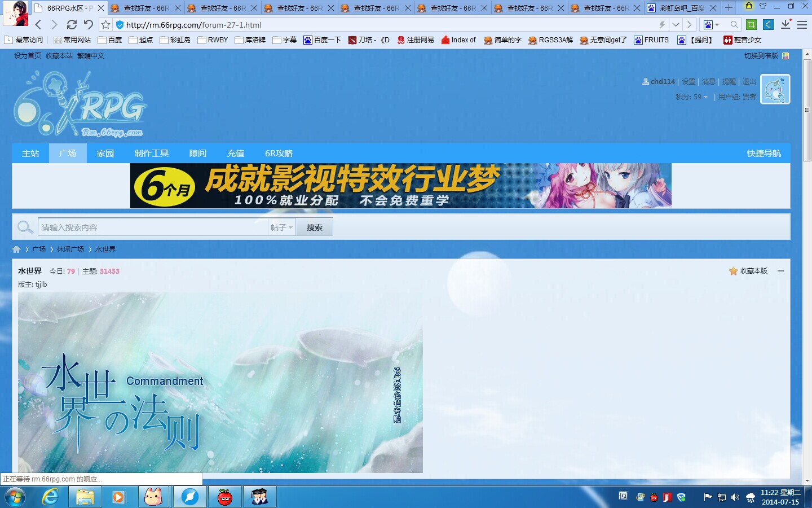Screen dimensions: 812x508
Task: Open the 设置 settings link
Action: click(689, 82)
